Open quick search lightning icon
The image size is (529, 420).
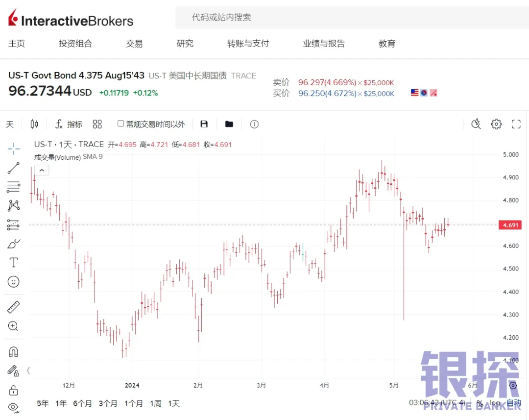pyautogui.click(x=476, y=124)
